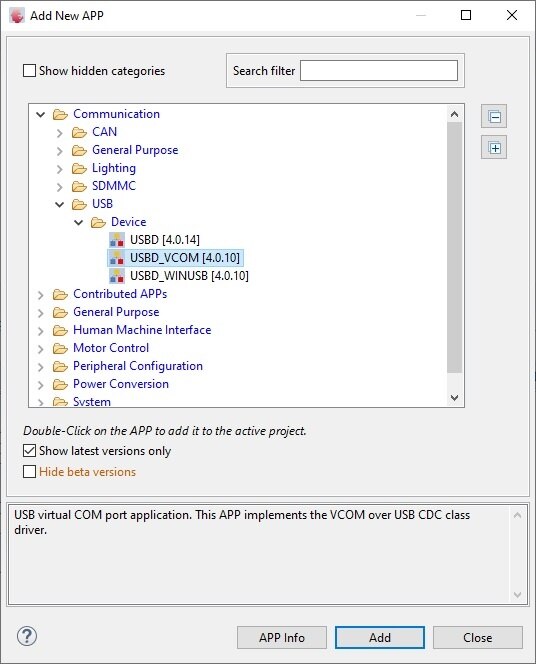The width and height of the screenshot is (536, 664).
Task: Click the USBD [4.0.14] APP icon
Action: (117, 240)
